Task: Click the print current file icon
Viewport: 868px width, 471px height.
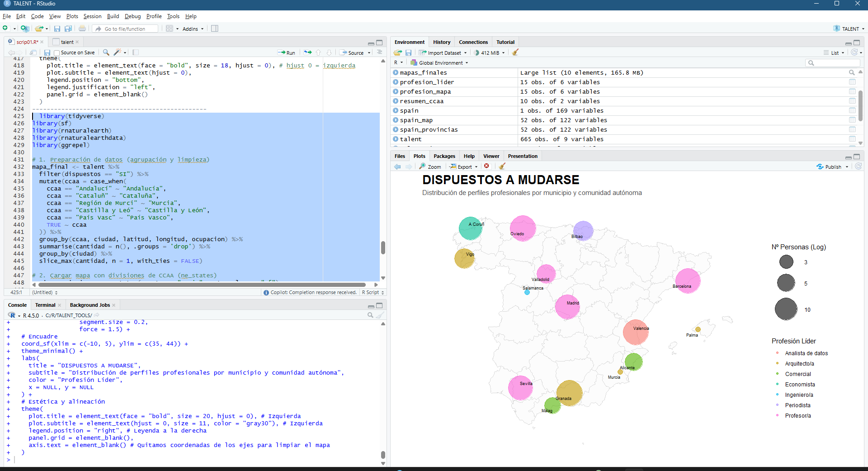Action: coord(82,29)
